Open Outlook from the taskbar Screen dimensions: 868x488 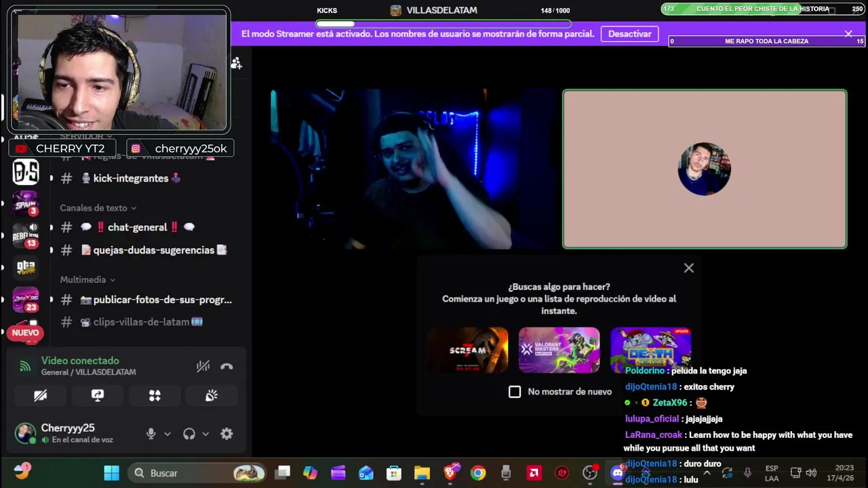pyautogui.click(x=366, y=473)
